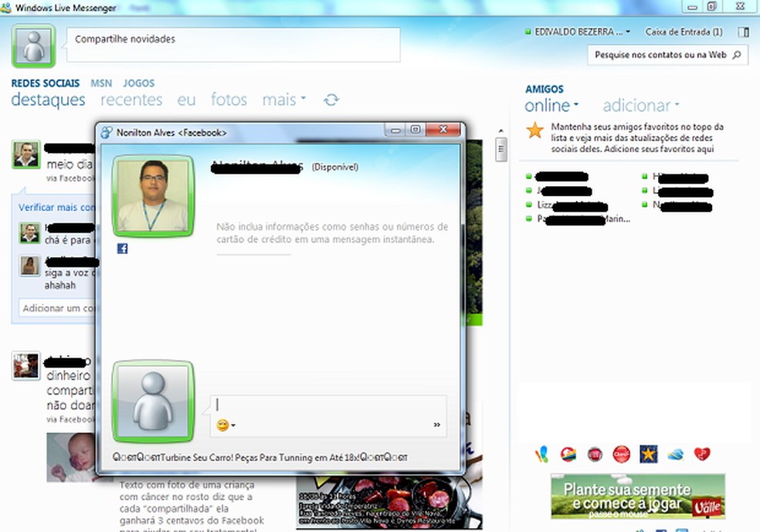Open the emoticon picker in chat
This screenshot has height=532, width=760.
pyautogui.click(x=225, y=425)
